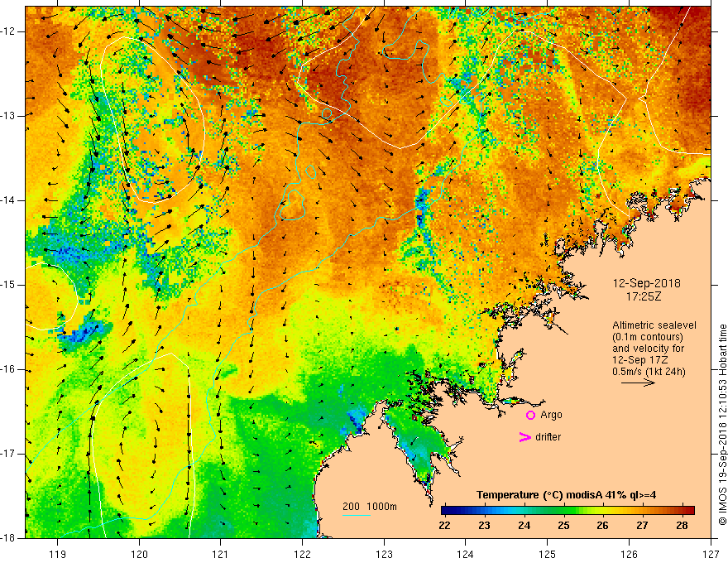Click the longitude 123 axis label
This screenshot has width=728, height=563.
click(x=384, y=554)
